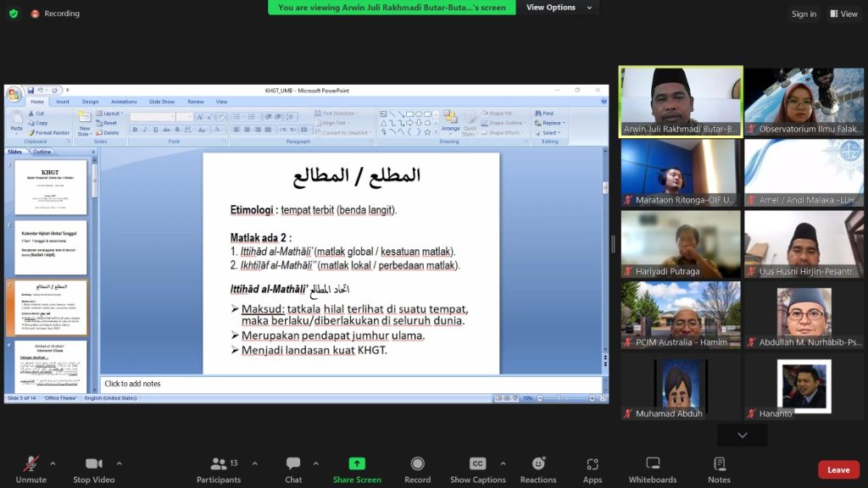Open the Reactions menu
The height and width of the screenshot is (488, 868).
click(x=538, y=469)
